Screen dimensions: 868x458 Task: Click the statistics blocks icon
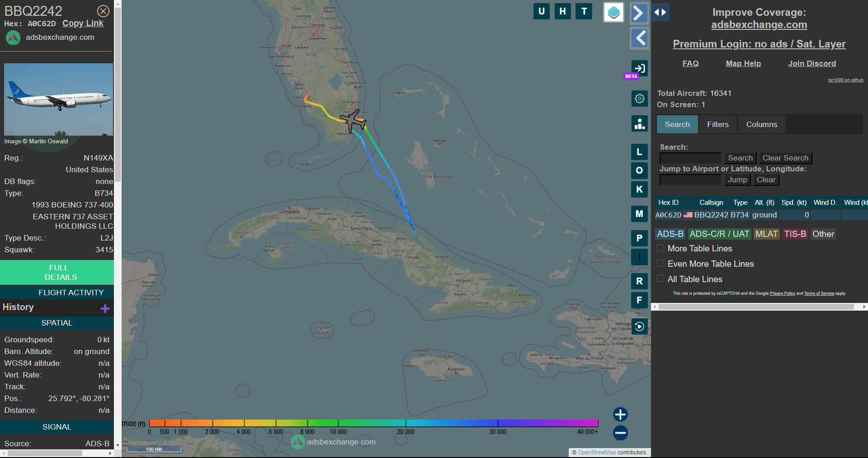point(639,123)
